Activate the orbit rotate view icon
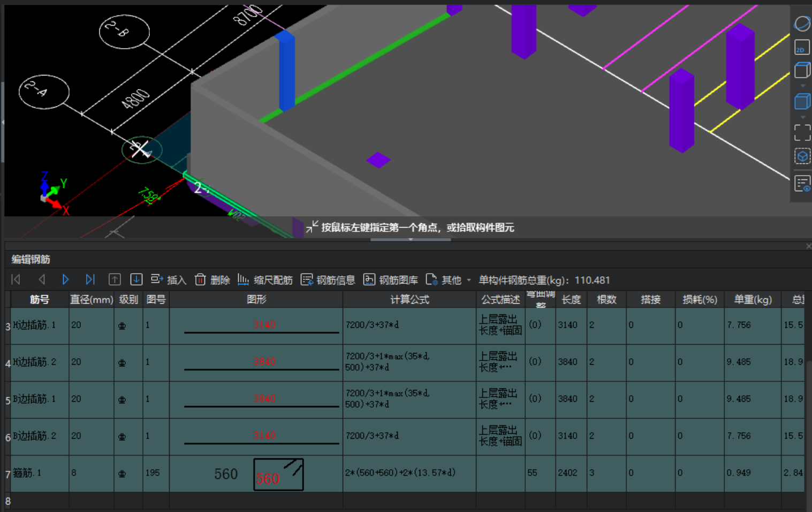The image size is (812, 512). click(802, 24)
